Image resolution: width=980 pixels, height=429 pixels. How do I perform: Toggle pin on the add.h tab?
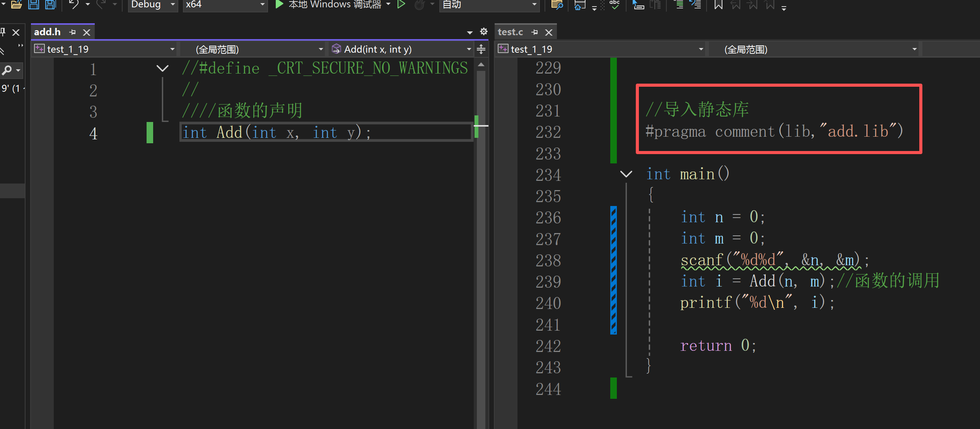point(72,32)
